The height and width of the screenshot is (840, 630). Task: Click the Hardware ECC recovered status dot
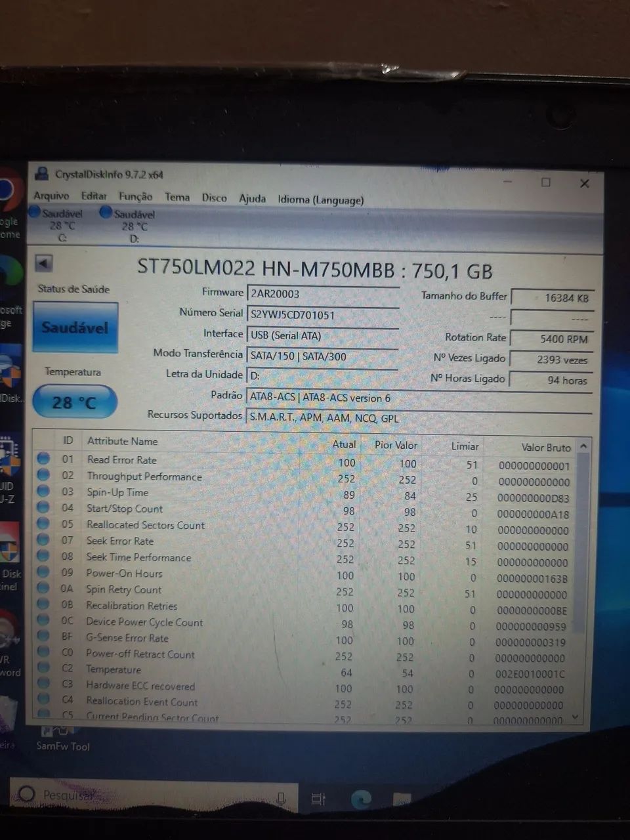pyautogui.click(x=43, y=683)
